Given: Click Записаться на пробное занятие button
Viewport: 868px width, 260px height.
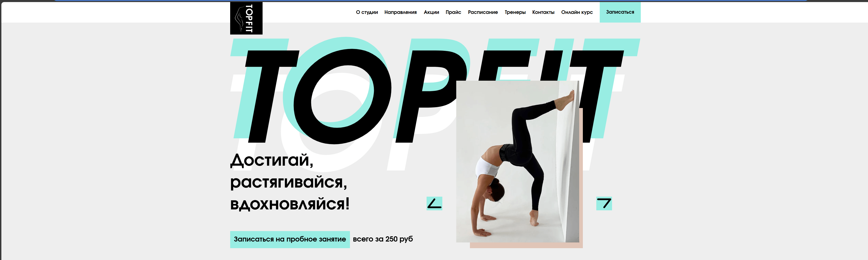Looking at the screenshot, I should (x=290, y=239).
